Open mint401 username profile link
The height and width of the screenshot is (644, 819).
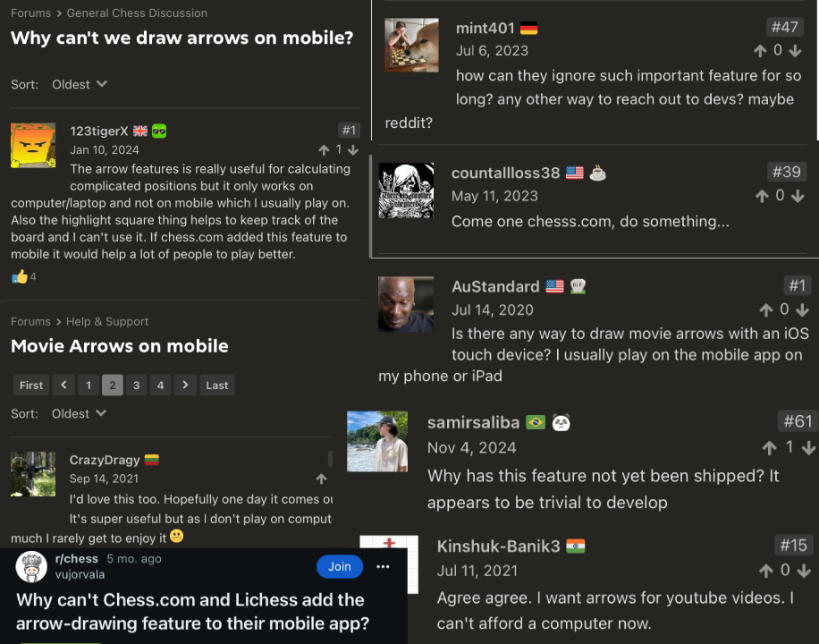tap(485, 29)
